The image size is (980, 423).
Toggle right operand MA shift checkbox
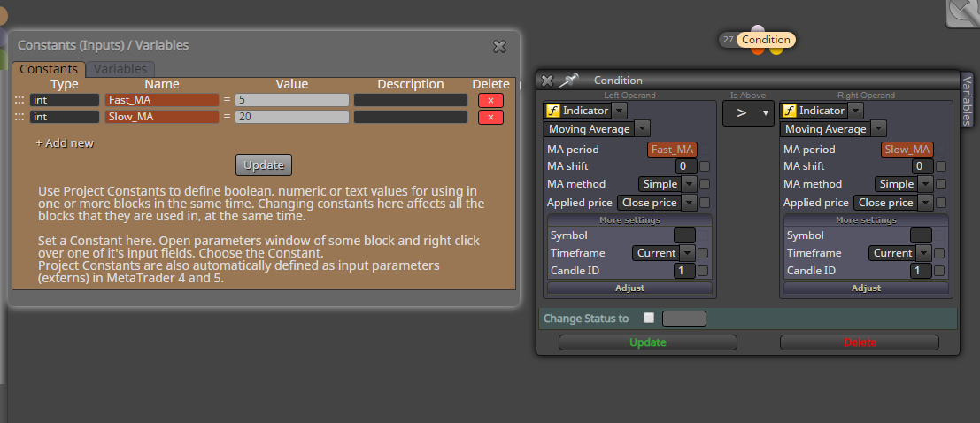coord(941,166)
